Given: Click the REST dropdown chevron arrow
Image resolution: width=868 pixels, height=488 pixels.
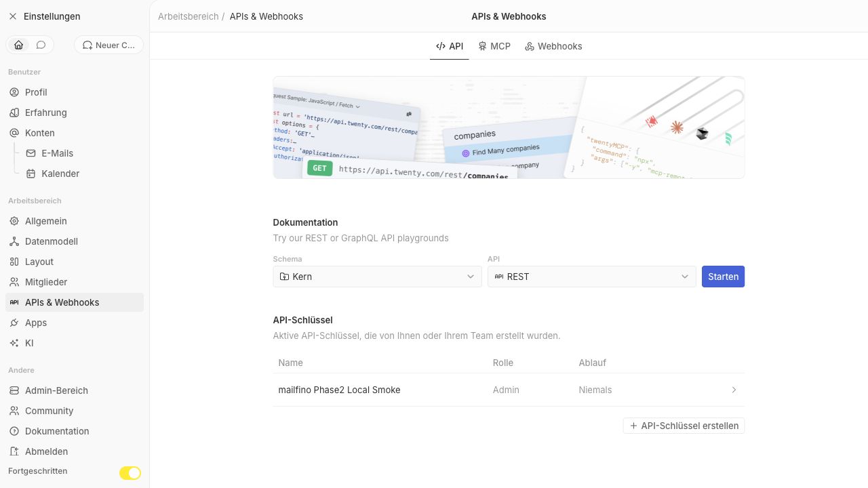Looking at the screenshot, I should pos(685,277).
